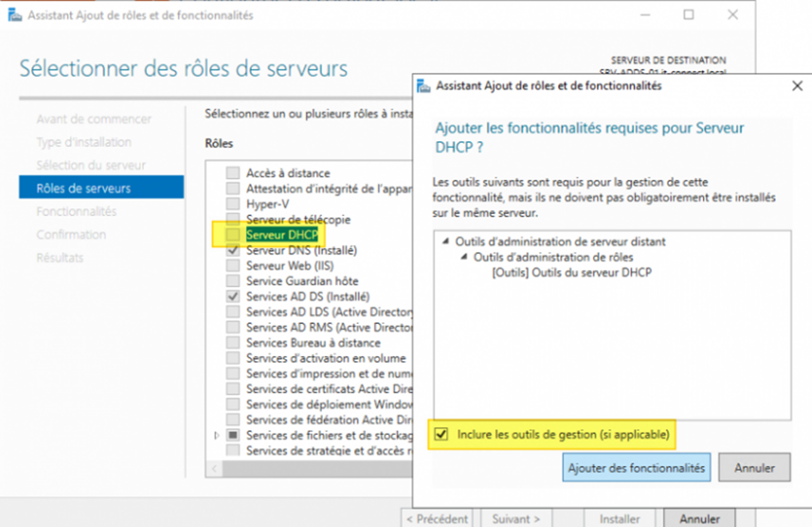Click left arrow of roles horizontal scrollbar
Screen dimensions: 812x527
tap(215, 469)
